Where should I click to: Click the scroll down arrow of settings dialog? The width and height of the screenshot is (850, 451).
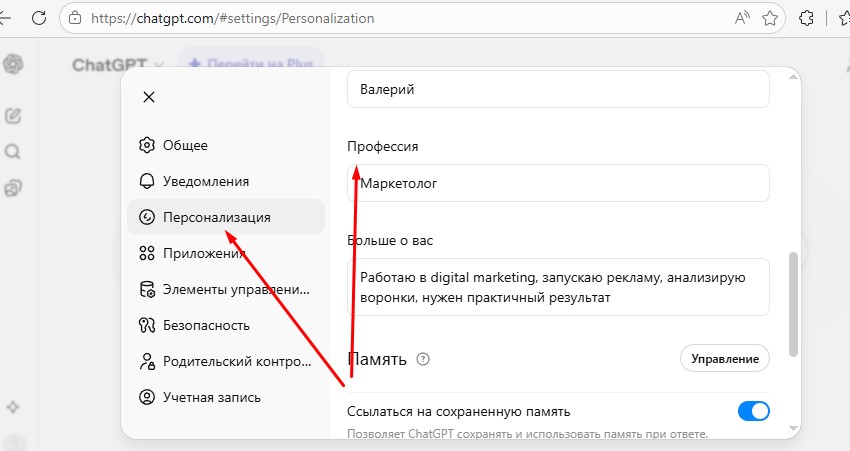794,429
